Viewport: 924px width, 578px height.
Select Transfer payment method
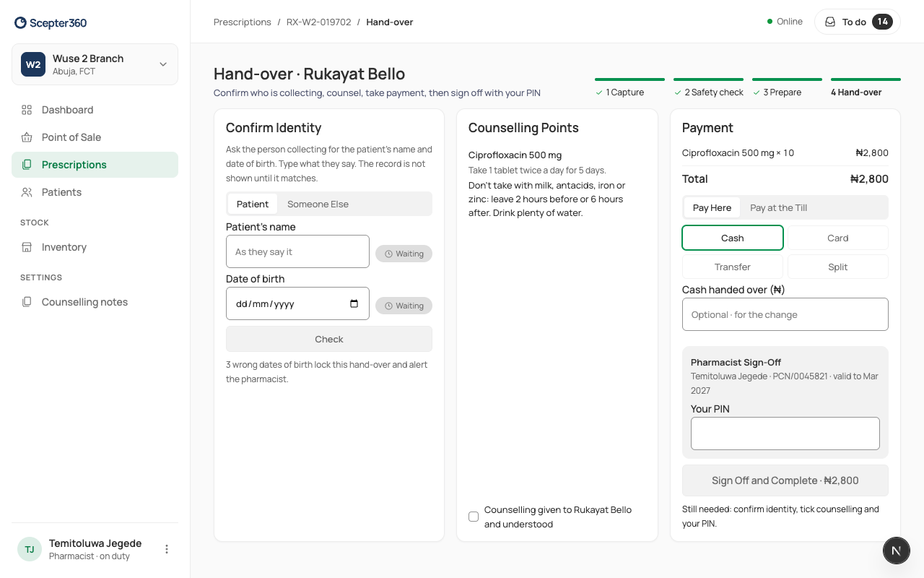tap(733, 267)
